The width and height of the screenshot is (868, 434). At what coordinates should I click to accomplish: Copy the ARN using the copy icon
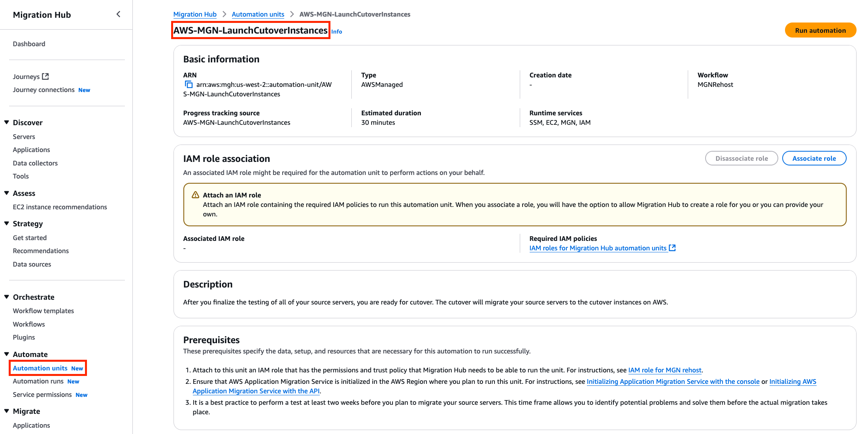(x=188, y=84)
